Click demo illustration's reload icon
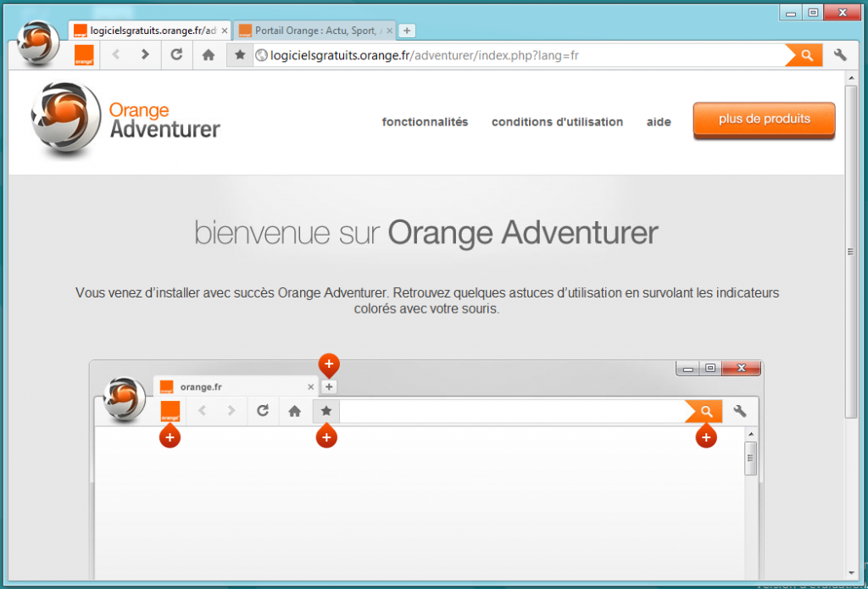Screen dimensions: 868x589 pyautogui.click(x=263, y=411)
